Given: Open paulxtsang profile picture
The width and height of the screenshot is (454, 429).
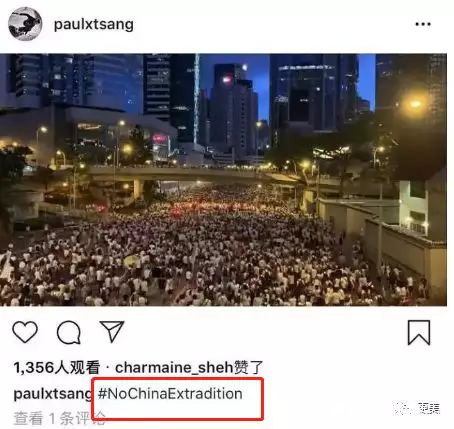Looking at the screenshot, I should pyautogui.click(x=25, y=24).
